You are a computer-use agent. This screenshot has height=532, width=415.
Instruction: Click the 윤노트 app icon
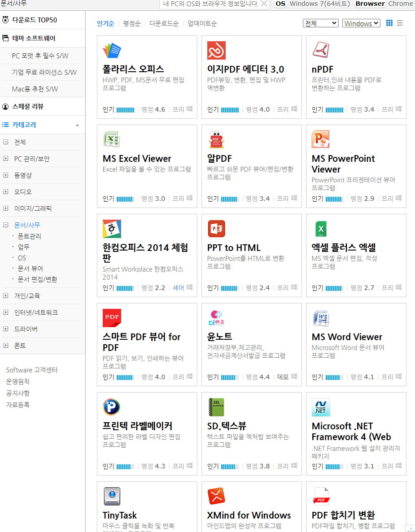(x=216, y=318)
